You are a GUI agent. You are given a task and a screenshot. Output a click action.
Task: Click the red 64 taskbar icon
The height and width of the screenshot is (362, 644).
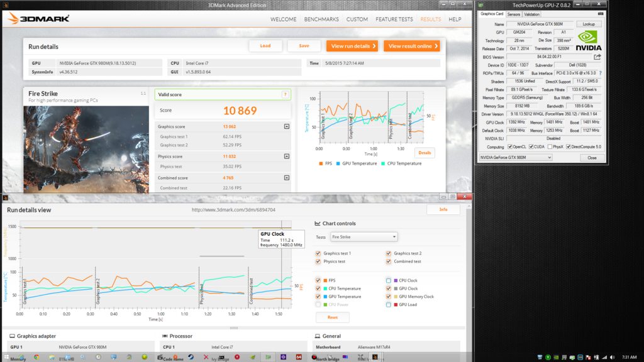[299, 357]
